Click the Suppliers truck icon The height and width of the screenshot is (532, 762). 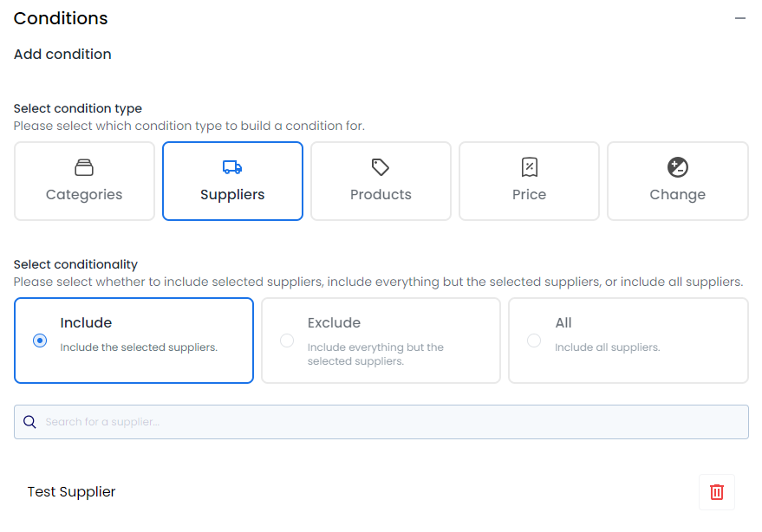(x=232, y=167)
